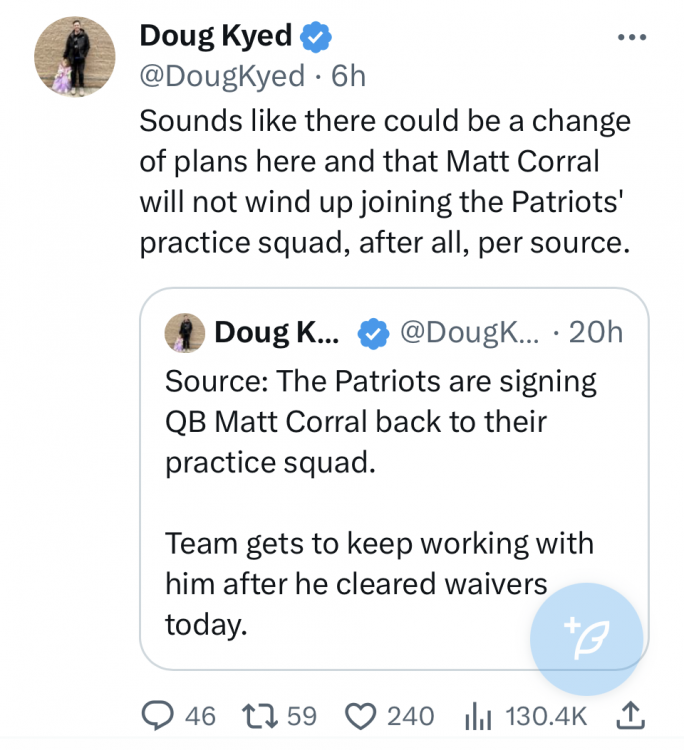Click the verified badge in quoted tweet
Viewport: 684px width, 750px height.
[x=373, y=332]
